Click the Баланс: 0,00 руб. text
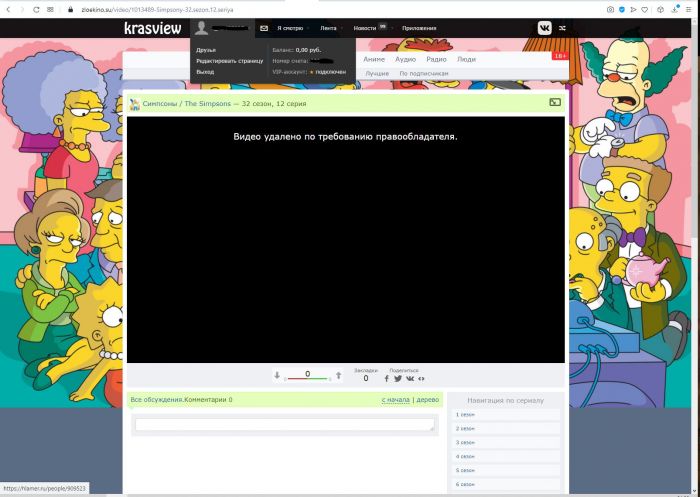The height and width of the screenshot is (497, 700). (x=296, y=50)
